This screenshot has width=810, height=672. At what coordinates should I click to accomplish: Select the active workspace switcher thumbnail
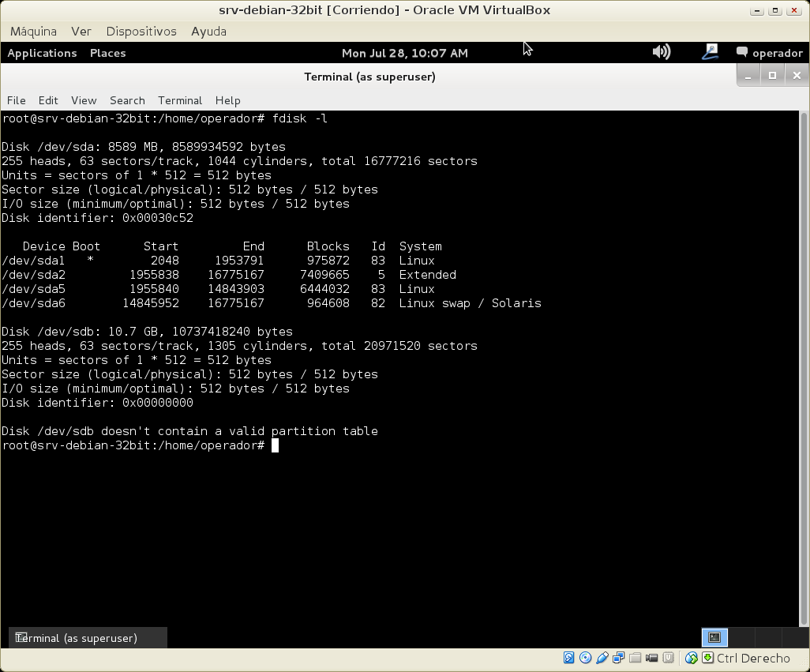pos(714,637)
